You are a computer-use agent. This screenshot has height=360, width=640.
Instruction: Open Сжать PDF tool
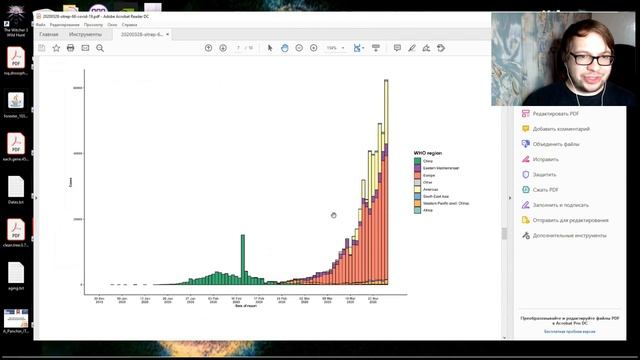(540, 190)
